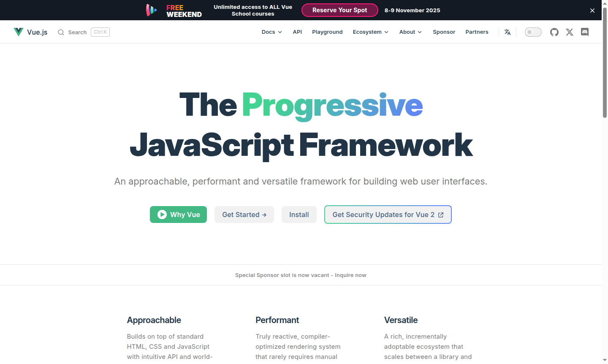Visit Vue's X (Twitter) profile
Image resolution: width=608 pixels, height=364 pixels.
570,32
